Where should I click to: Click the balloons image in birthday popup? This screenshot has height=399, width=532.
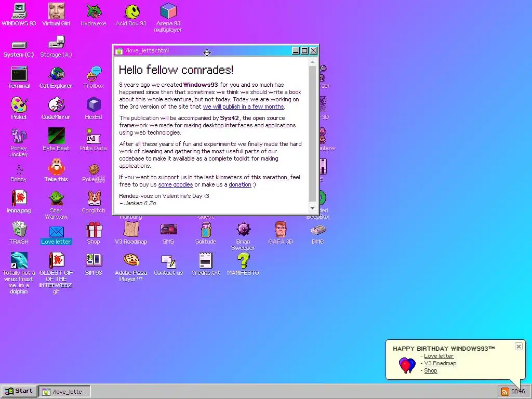click(407, 365)
